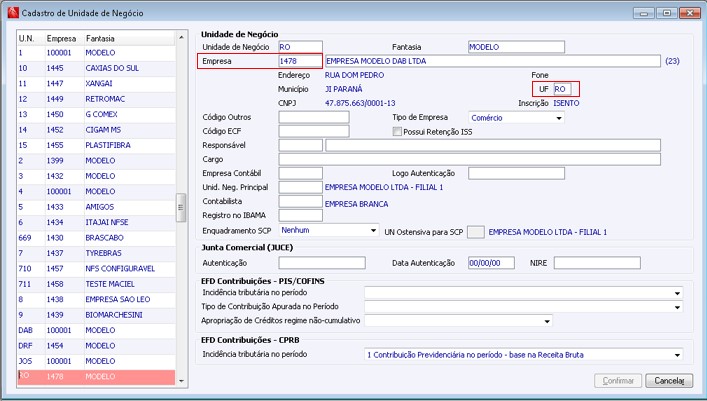Screen dimensions: 707x401
Task: Select the JOS unit row
Action: 96,361
